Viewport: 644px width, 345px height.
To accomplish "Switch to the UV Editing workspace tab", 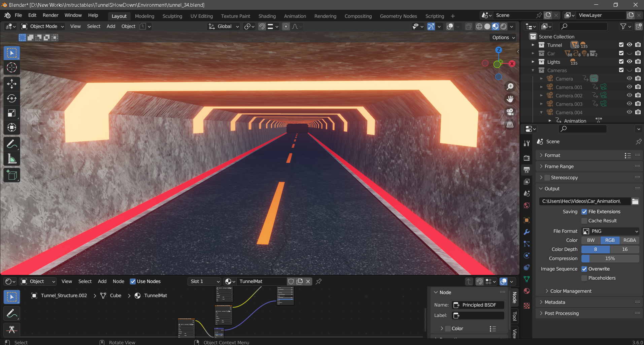I will pyautogui.click(x=202, y=16).
